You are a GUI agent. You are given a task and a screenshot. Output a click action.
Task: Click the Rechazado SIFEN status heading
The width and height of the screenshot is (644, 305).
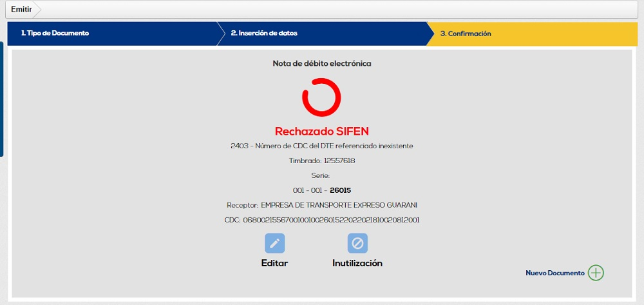[321, 131]
